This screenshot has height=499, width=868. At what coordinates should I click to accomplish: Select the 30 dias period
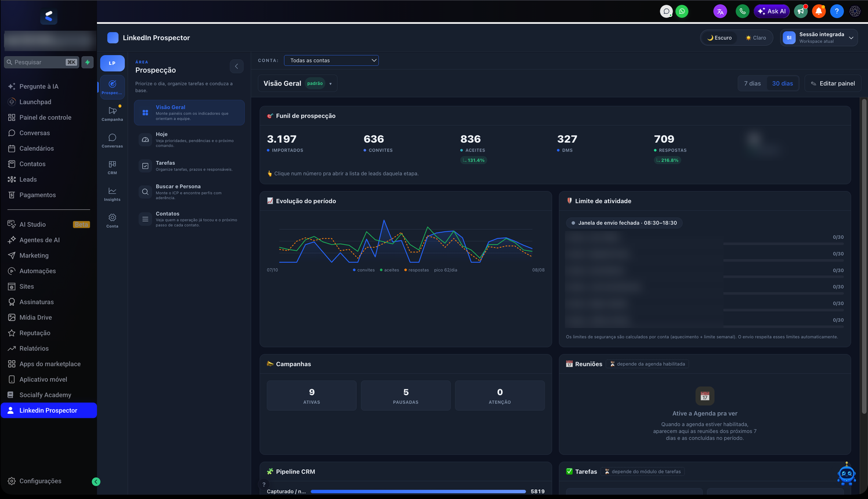pos(782,84)
